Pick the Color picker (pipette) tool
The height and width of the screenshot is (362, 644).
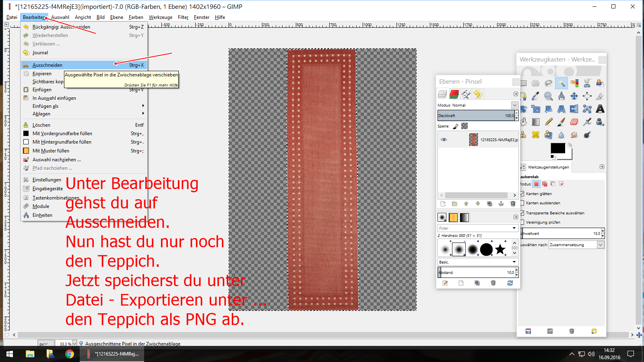pos(535,96)
